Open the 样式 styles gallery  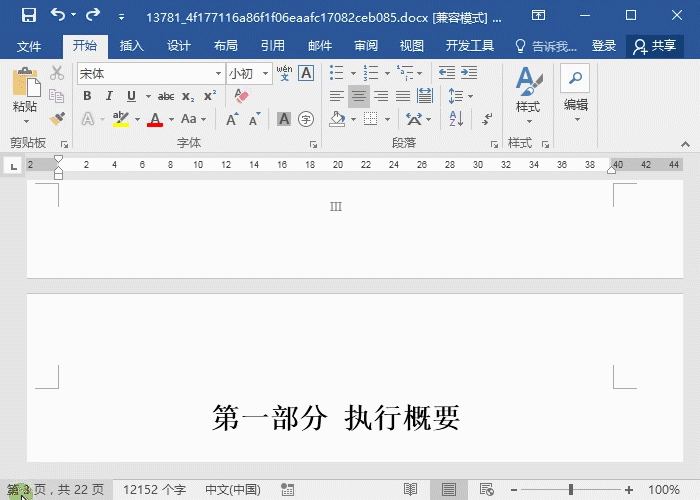pos(528,95)
